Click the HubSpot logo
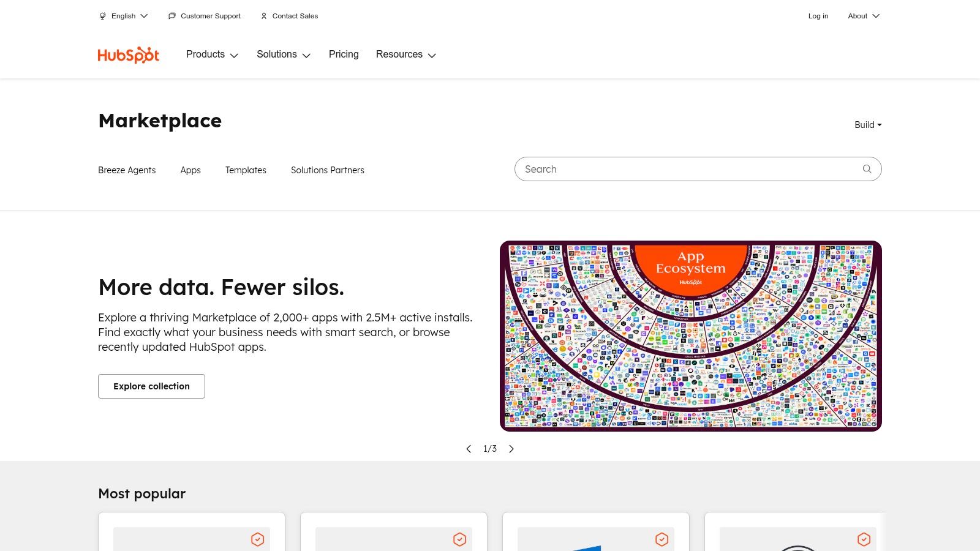Screen dimensions: 980x551 coord(128,54)
